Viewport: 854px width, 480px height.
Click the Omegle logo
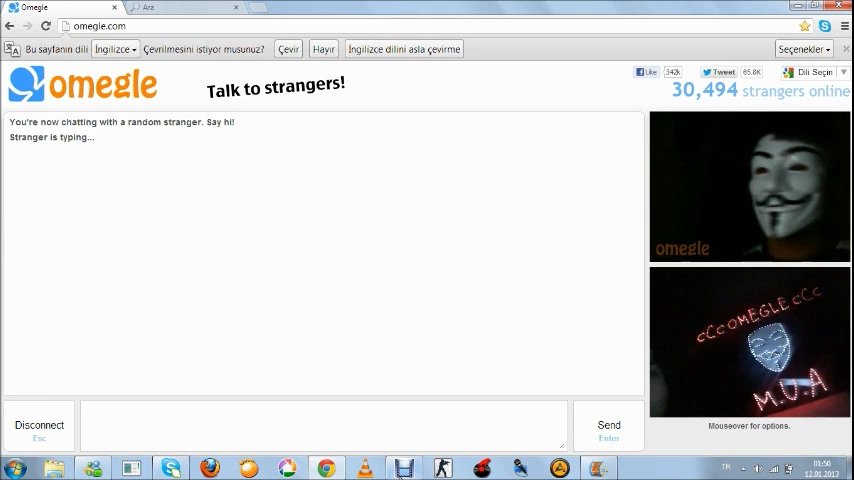[83, 84]
